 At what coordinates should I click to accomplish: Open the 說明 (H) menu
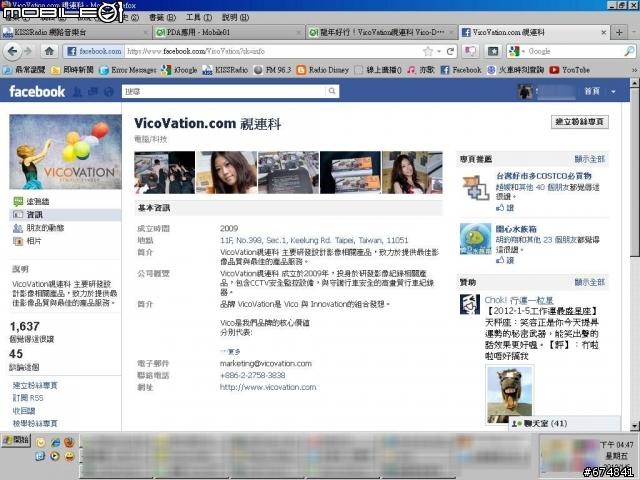236,18
